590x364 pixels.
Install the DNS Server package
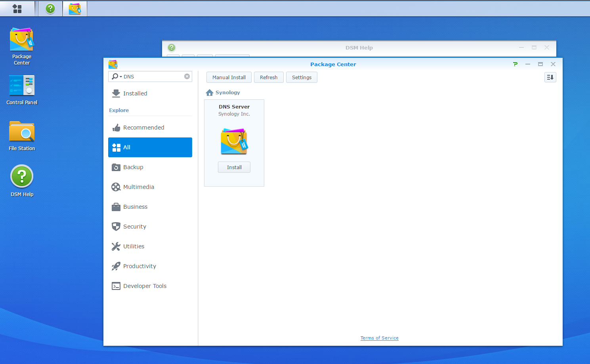pos(234,167)
